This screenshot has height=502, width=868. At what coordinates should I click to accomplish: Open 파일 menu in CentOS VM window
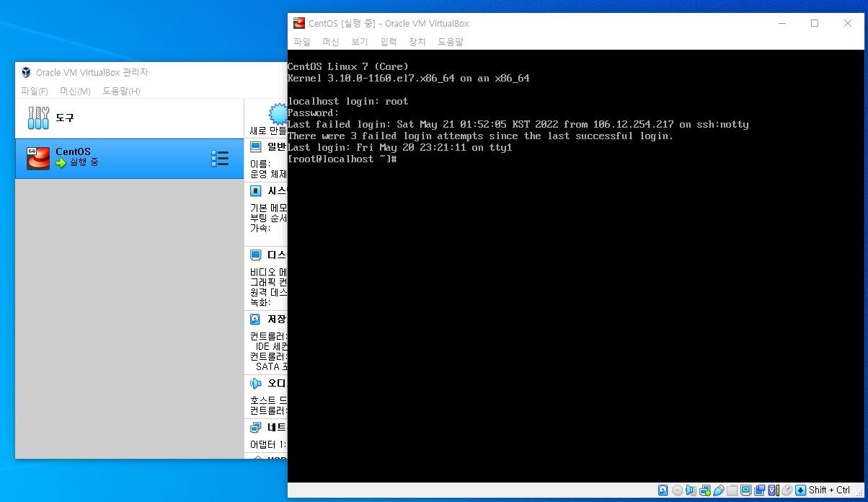pyautogui.click(x=302, y=42)
